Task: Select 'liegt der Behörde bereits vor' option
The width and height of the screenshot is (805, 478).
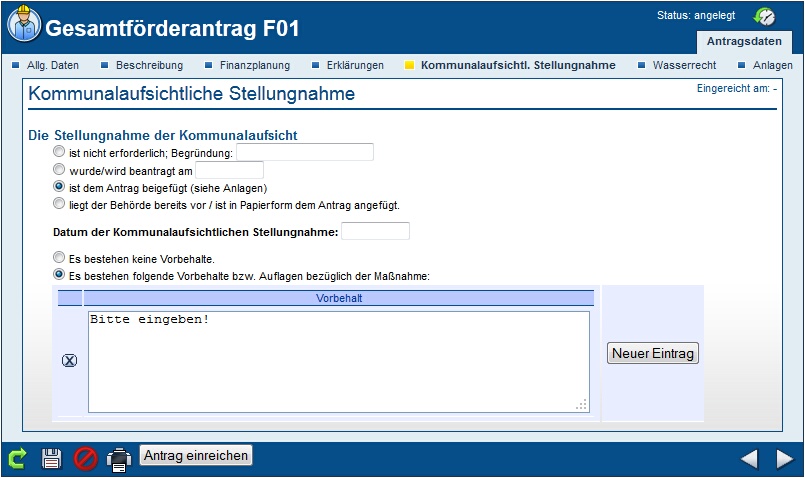Action: click(59, 203)
